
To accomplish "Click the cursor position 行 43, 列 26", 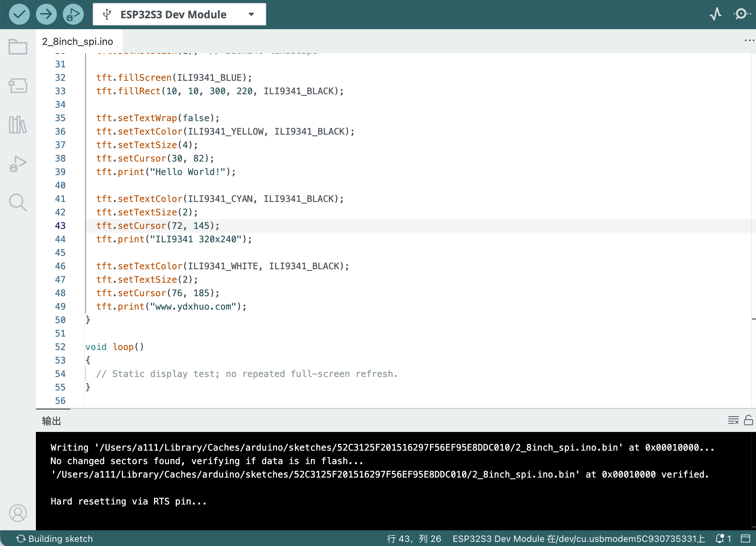I will [x=414, y=539].
